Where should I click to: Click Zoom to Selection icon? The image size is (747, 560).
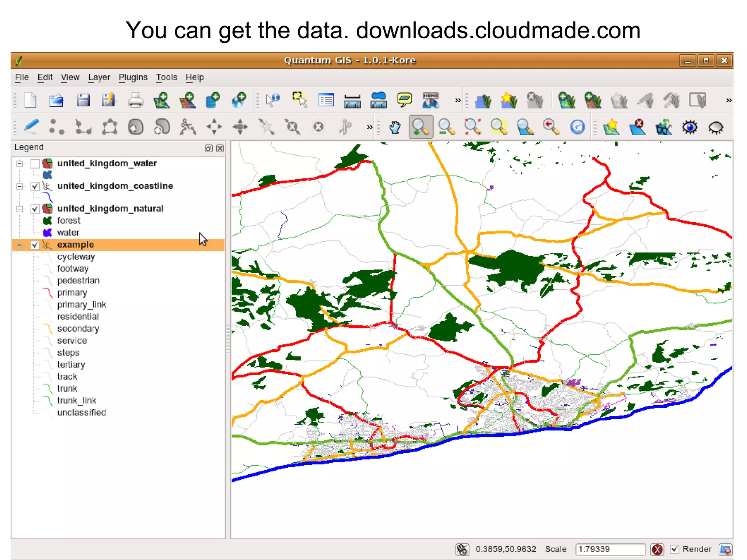point(499,127)
